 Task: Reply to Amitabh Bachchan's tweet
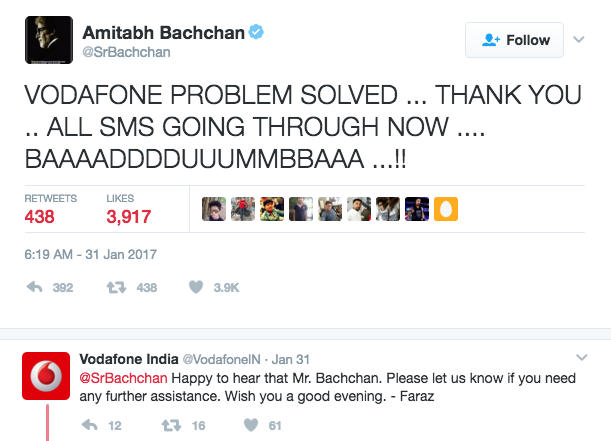point(33,288)
